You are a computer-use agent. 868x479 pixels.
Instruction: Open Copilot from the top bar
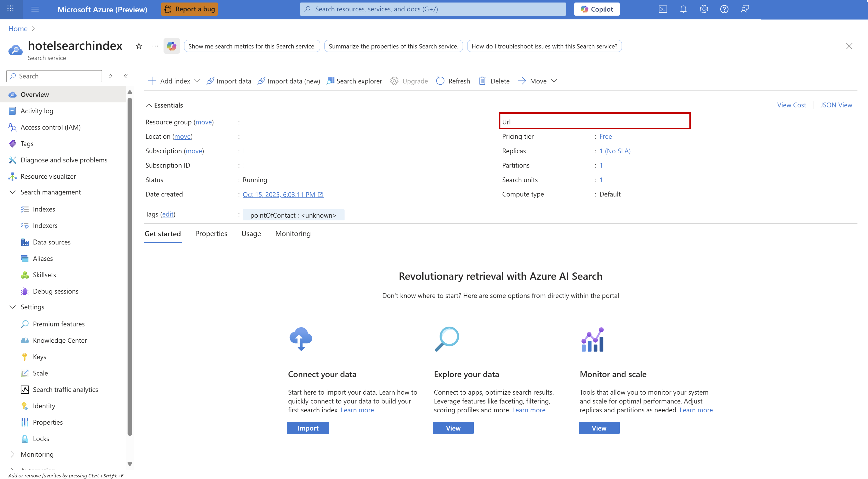pos(597,9)
